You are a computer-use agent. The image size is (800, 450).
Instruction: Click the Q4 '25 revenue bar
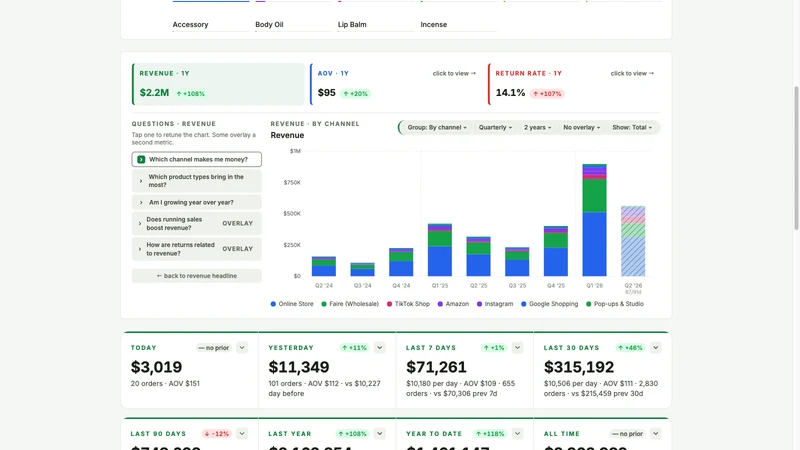[x=556, y=251]
